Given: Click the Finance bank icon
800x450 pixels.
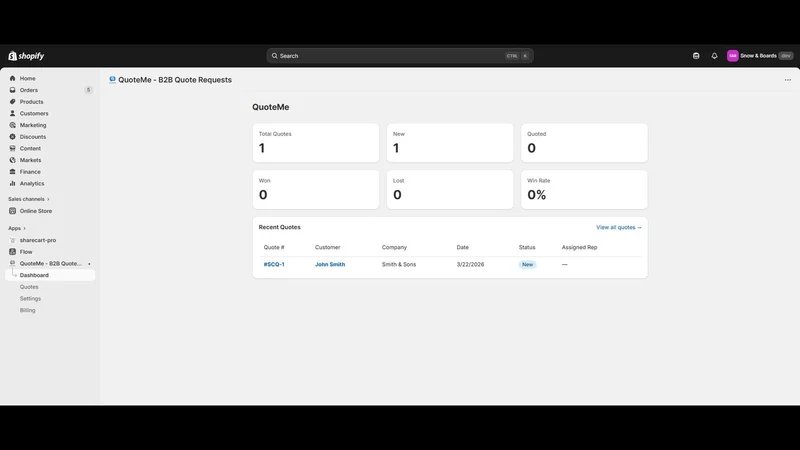Looking at the screenshot, I should [12, 172].
